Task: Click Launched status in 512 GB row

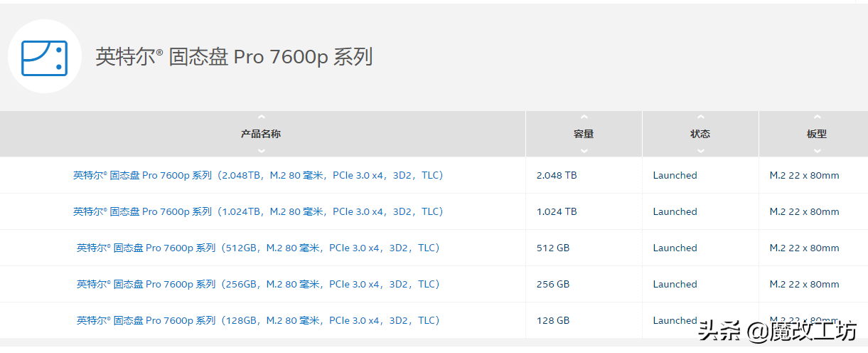Action: (x=675, y=248)
